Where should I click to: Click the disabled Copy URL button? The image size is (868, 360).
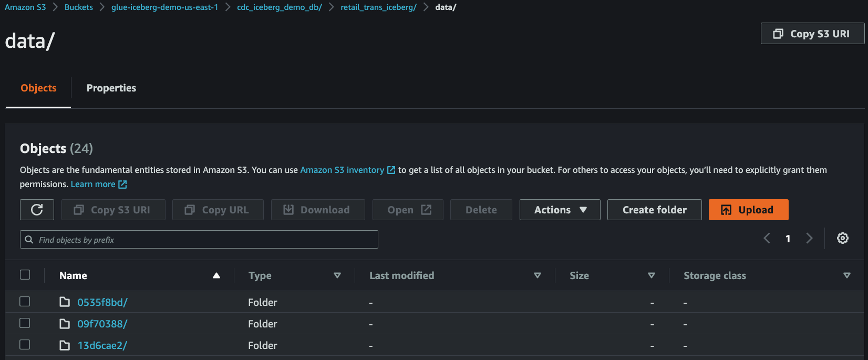(218, 210)
